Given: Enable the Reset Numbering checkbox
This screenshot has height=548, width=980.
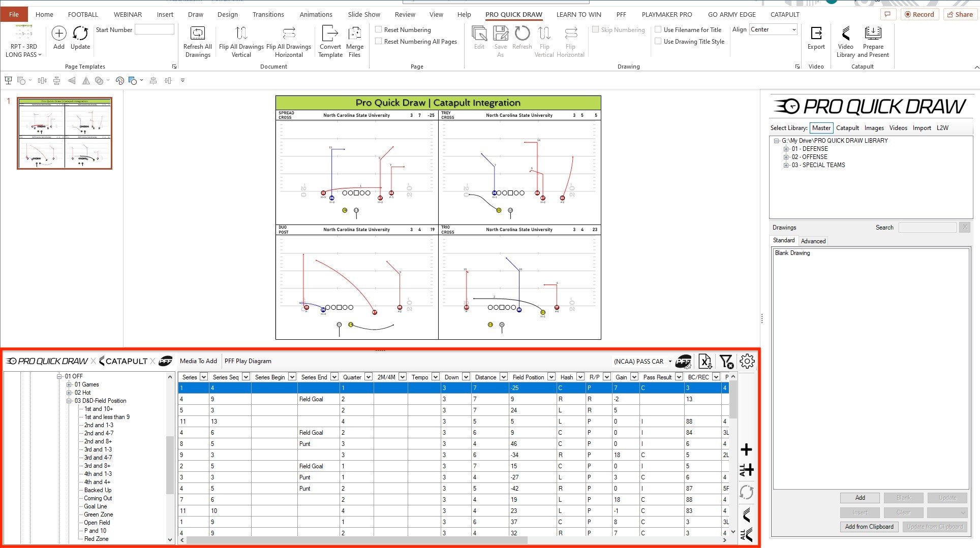Looking at the screenshot, I should coord(379,29).
